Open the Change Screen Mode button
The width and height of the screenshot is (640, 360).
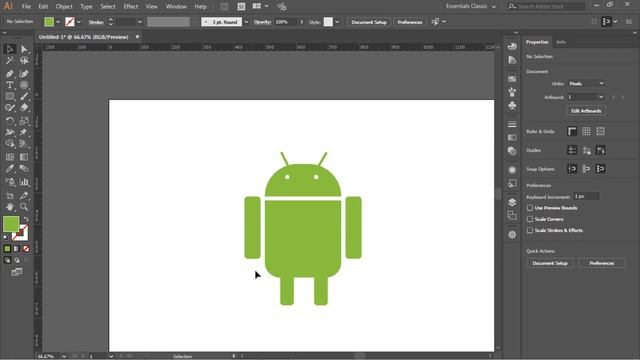pos(17,272)
